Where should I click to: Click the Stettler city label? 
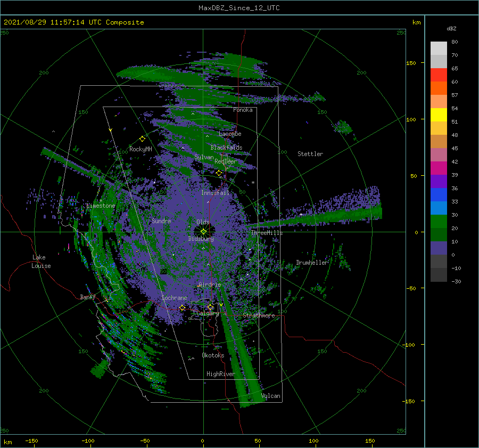tap(310, 154)
